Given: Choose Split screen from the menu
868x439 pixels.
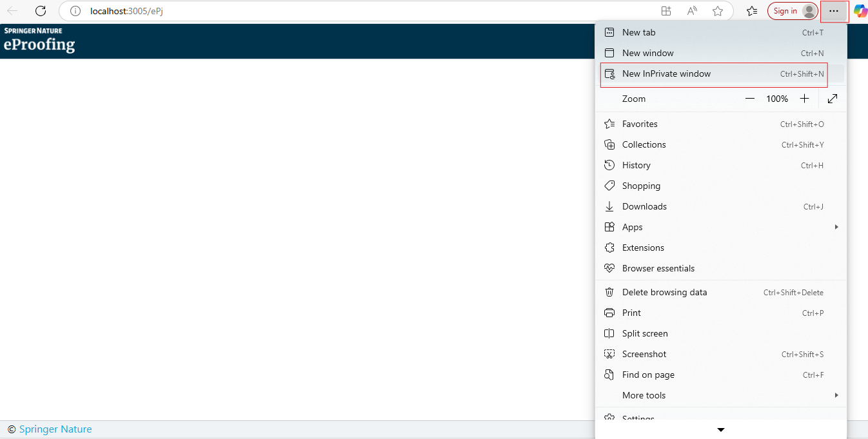Looking at the screenshot, I should [645, 333].
